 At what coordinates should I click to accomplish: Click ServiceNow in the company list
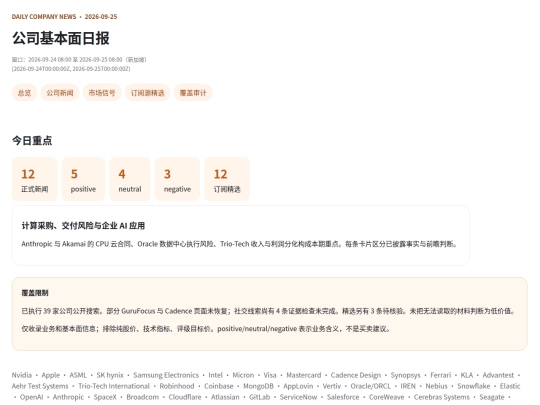(x=298, y=397)
